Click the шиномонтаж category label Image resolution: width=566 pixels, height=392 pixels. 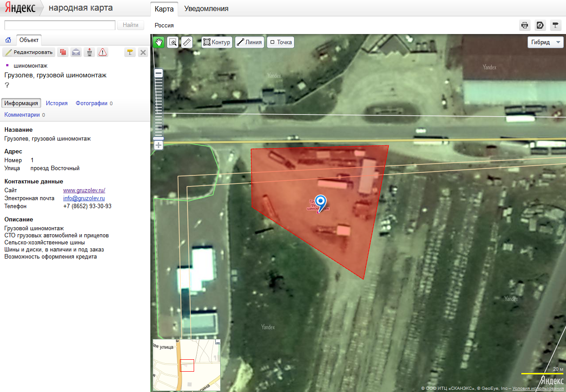pos(31,65)
